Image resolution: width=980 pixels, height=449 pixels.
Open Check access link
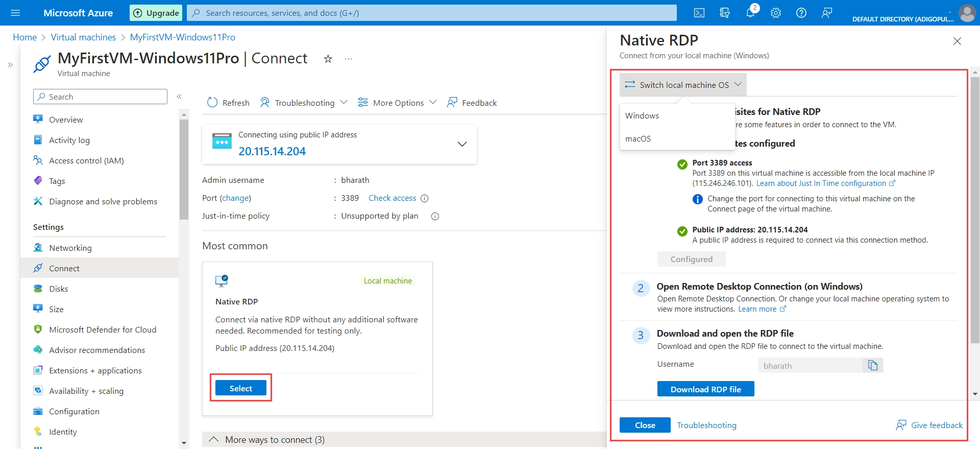392,198
